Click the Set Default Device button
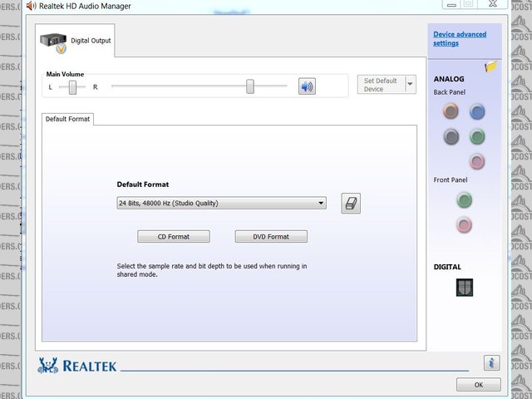 pos(382,85)
